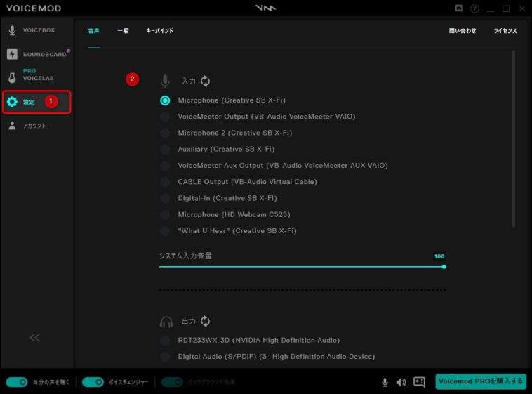This screenshot has width=532, height=394.
Task: Click the システム入力音量 value 100
Action: [x=439, y=256]
